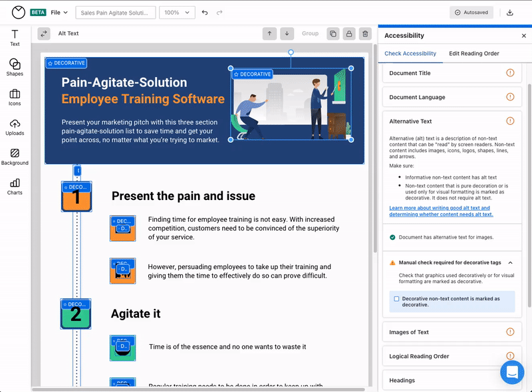Open the learn more about alt text link
Image resolution: width=532 pixels, height=392 pixels.
[440, 211]
